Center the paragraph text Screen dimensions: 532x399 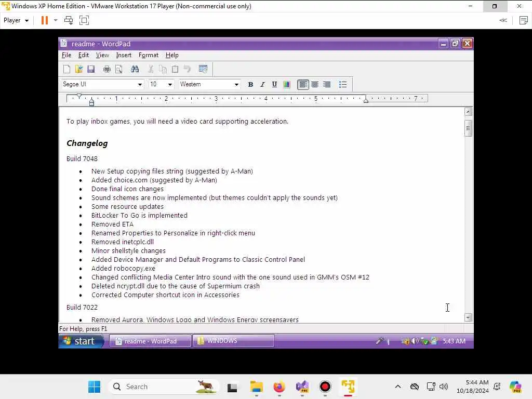[315, 85]
